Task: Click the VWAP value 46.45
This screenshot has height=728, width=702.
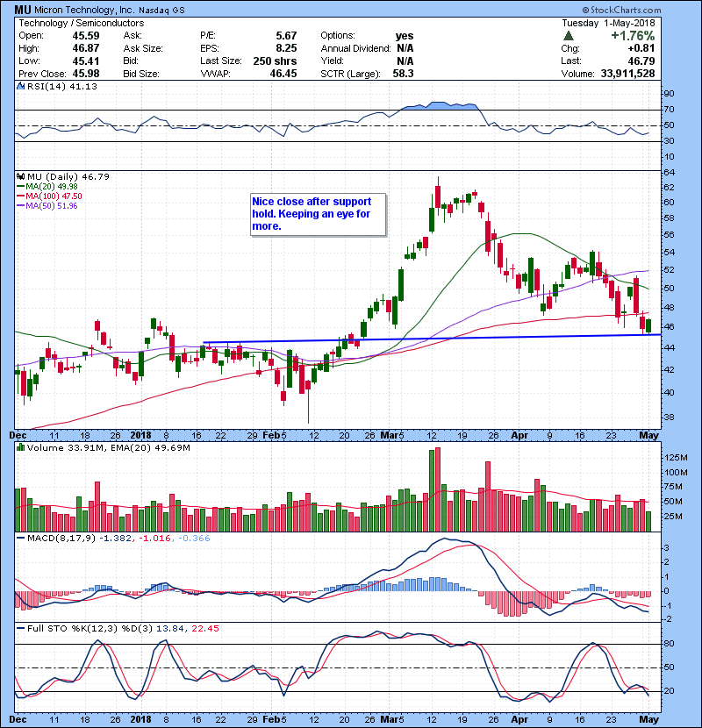Action: coord(283,74)
